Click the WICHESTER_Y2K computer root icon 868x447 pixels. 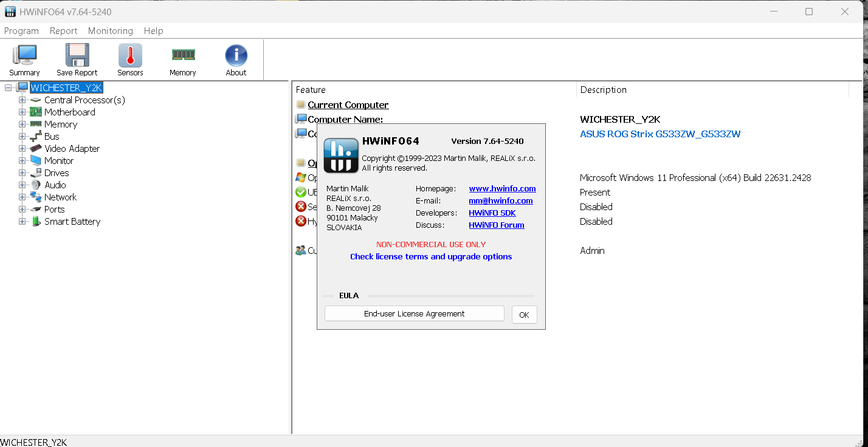[x=22, y=88]
